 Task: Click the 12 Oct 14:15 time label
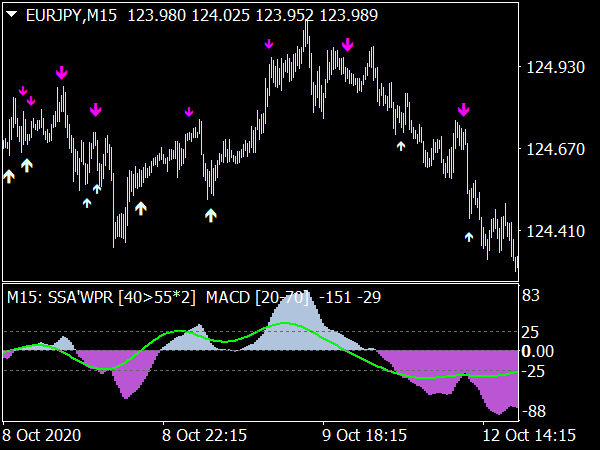tap(529, 435)
